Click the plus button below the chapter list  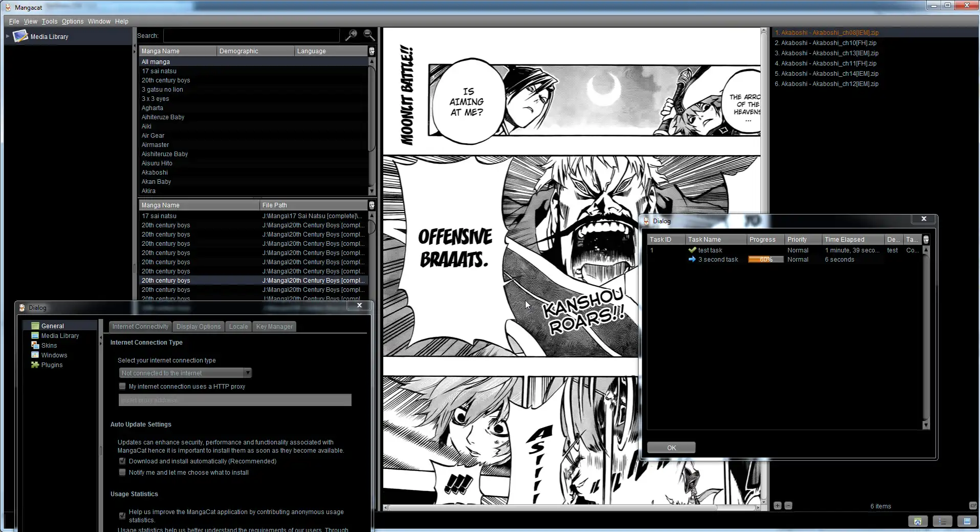(777, 505)
